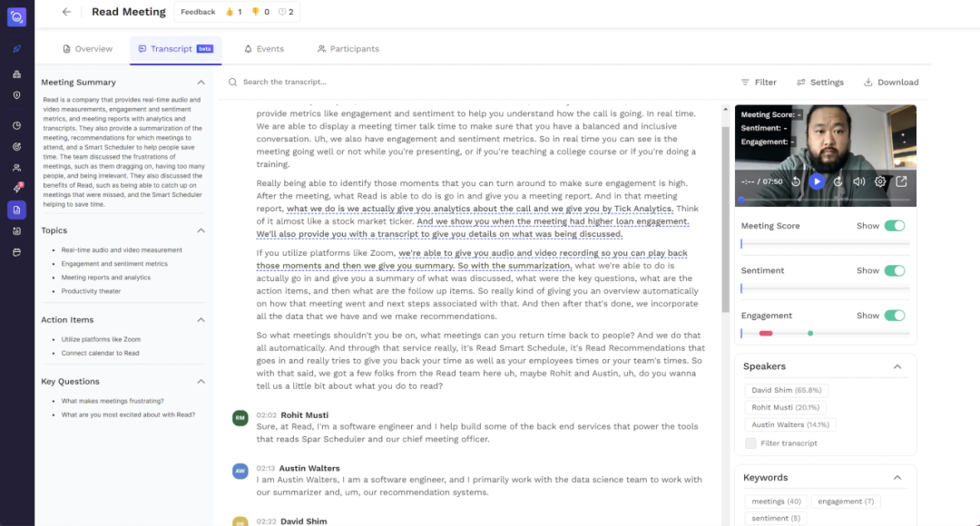Screen dimensions: 980x526
Task: Open transcript Settings
Action: pyautogui.click(x=820, y=83)
